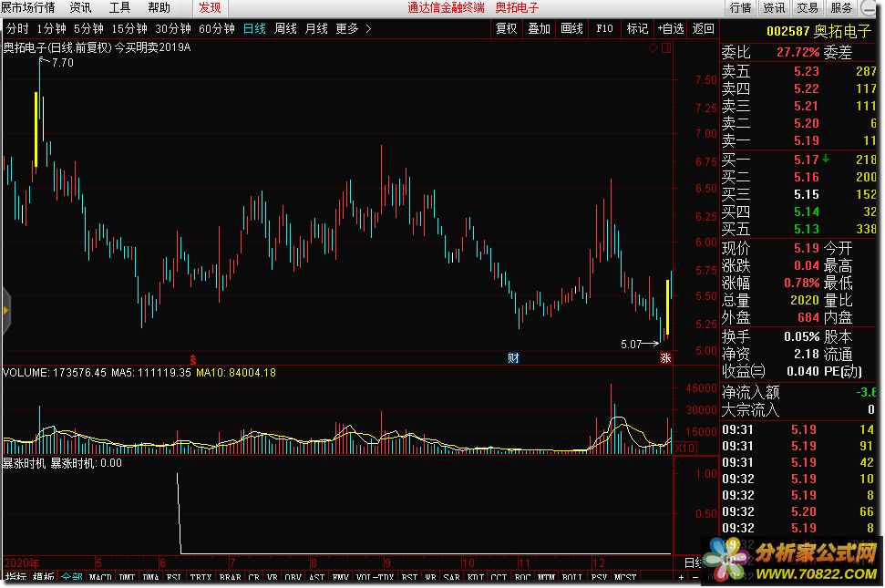Select the 1分钟 timeframe
This screenshot has width=885, height=588.
coord(51,28)
